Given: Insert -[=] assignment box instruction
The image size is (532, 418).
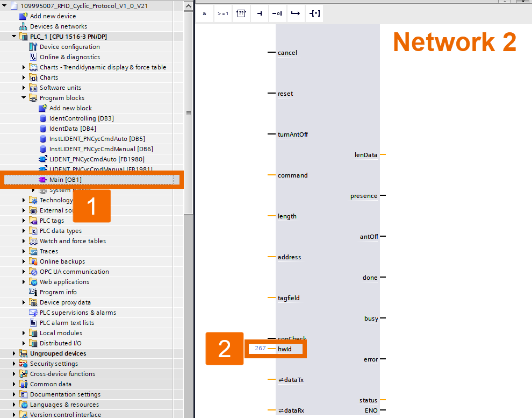Looking at the screenshot, I should point(314,13).
